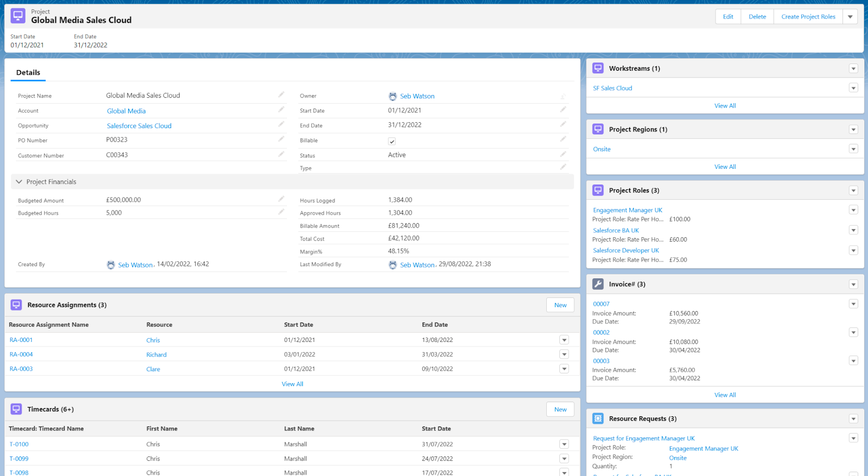Click New in Resource Assignments
Screen dimensions: 868x476
coord(560,305)
